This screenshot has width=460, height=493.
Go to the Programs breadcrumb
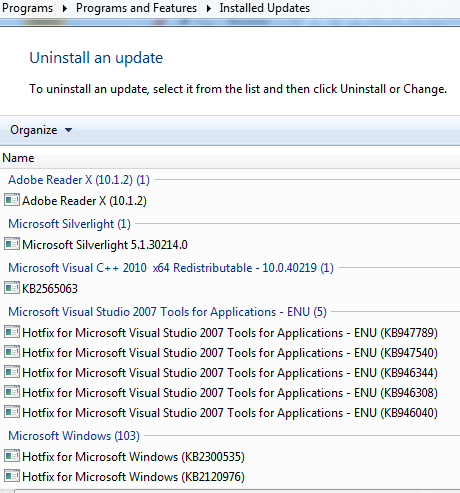tap(27, 8)
